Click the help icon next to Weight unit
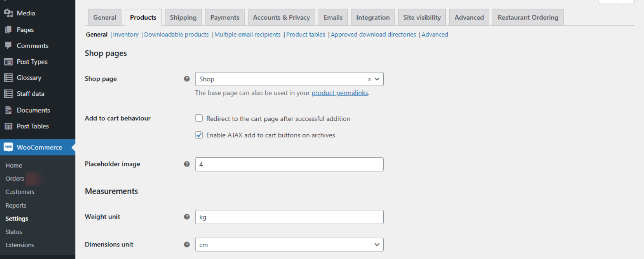644x259 pixels. [187, 217]
